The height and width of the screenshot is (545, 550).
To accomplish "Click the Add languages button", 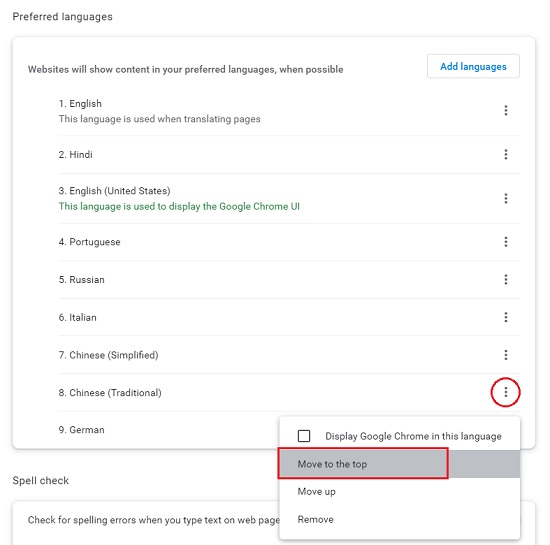I will pos(473,66).
